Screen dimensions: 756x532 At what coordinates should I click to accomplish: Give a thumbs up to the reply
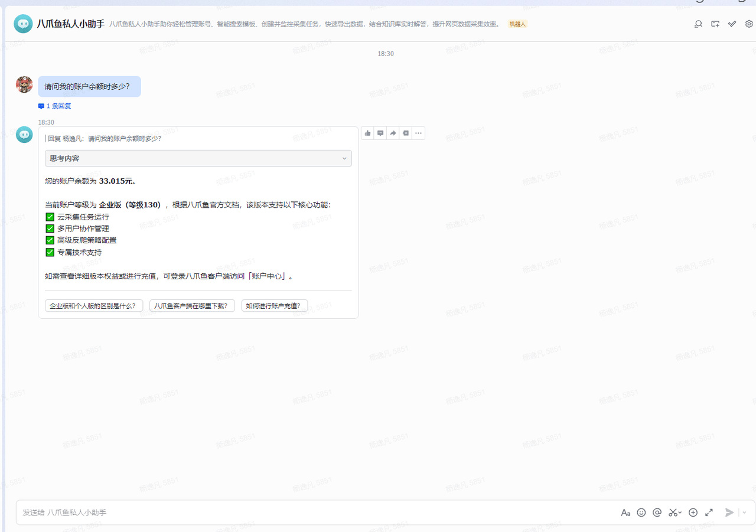pyautogui.click(x=368, y=133)
